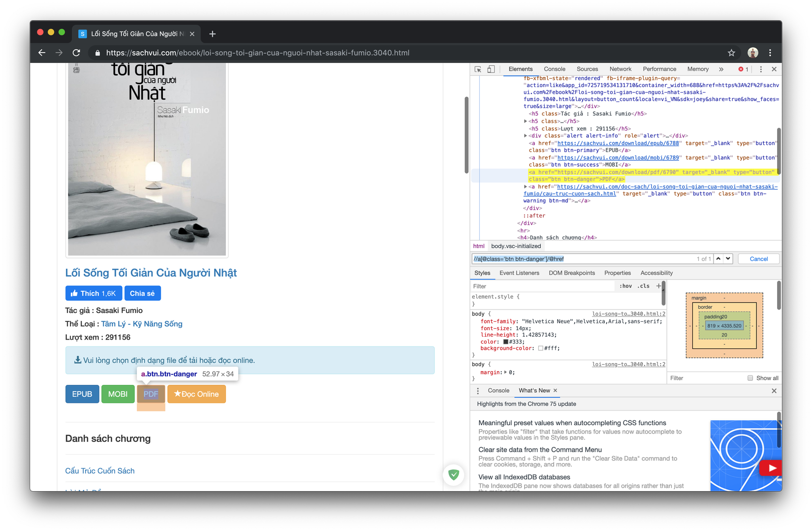Select the html breadcrumb

click(x=479, y=247)
